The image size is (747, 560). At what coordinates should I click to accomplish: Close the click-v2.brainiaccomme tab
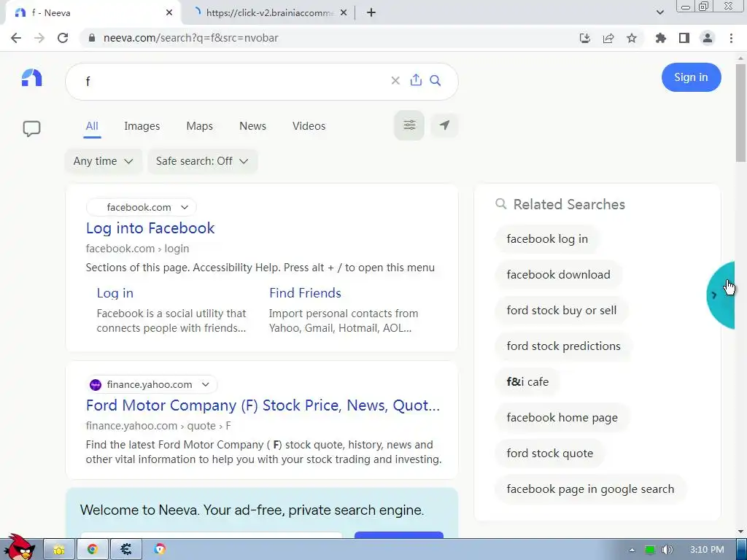[344, 13]
